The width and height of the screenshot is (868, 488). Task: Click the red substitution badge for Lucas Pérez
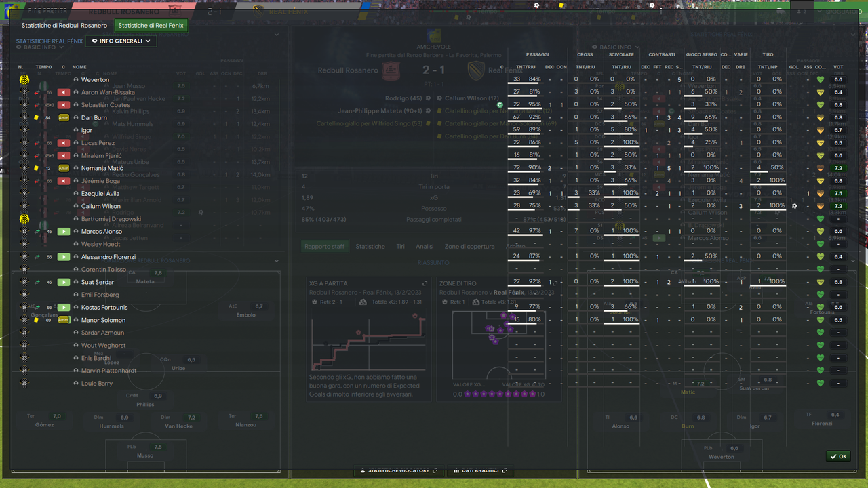(x=64, y=143)
